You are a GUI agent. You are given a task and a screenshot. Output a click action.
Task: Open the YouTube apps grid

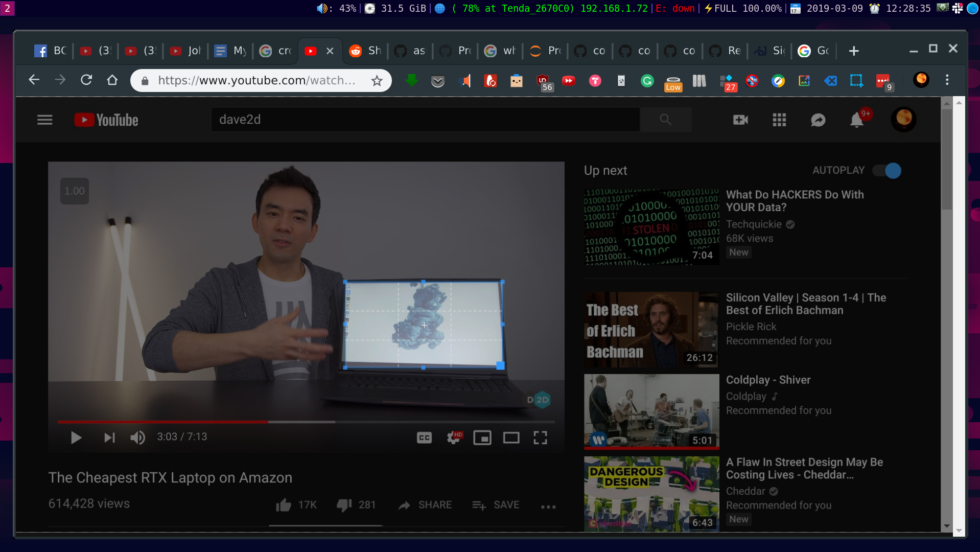click(779, 120)
